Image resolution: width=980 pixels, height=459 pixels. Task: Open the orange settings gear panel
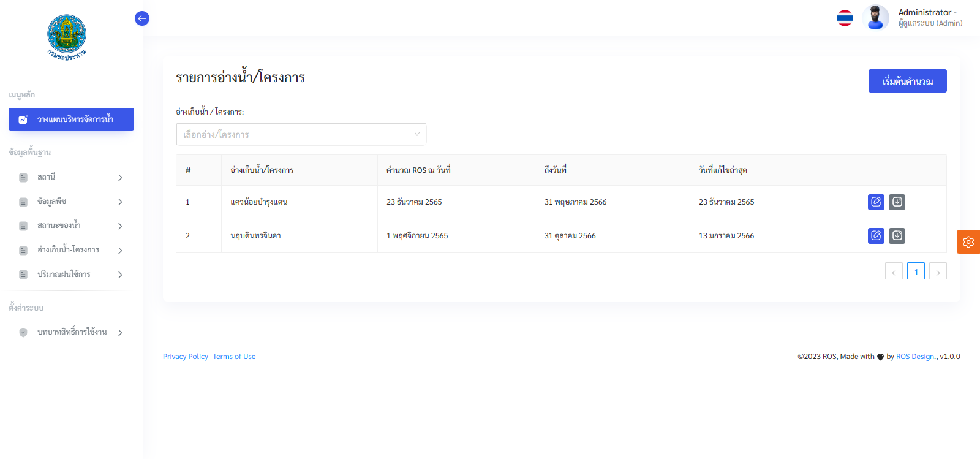pos(968,241)
